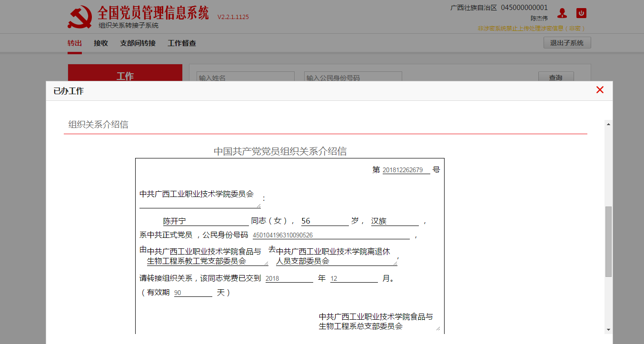
Task: Click the 组织关系介绍信 section heading
Action: [x=98, y=125]
